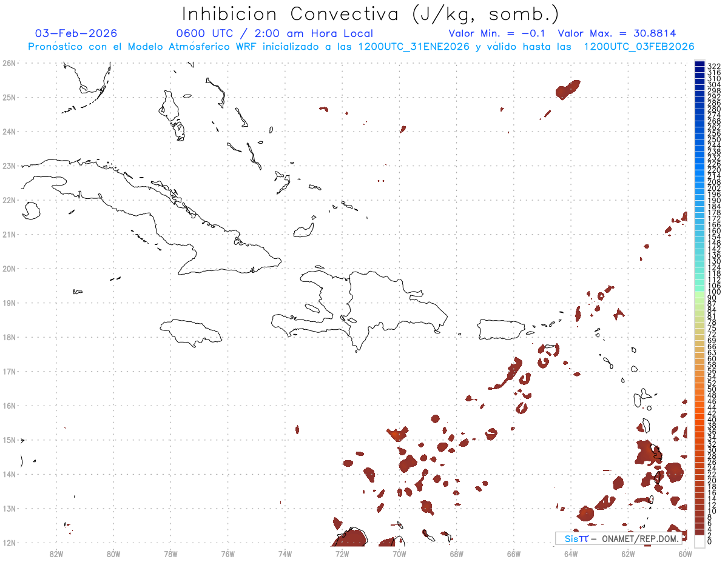Click the "12N" latitude label
The width and height of the screenshot is (728, 562).
click(x=8, y=543)
